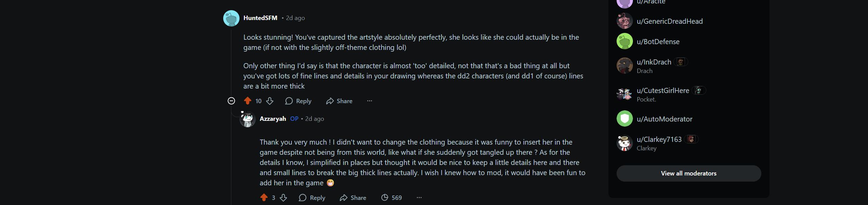Click u/Clarkey7163 avatar image
The image size is (868, 205).
coord(624,143)
